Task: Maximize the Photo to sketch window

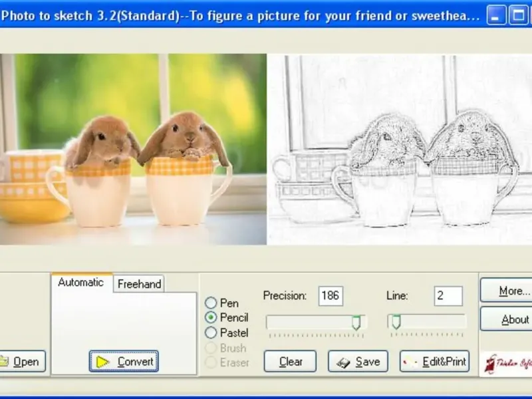Action: click(518, 15)
